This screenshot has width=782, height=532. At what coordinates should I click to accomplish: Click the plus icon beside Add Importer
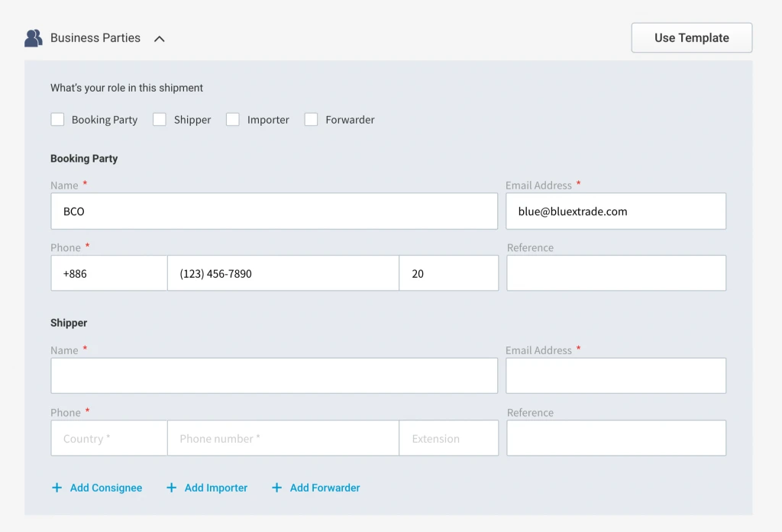171,488
